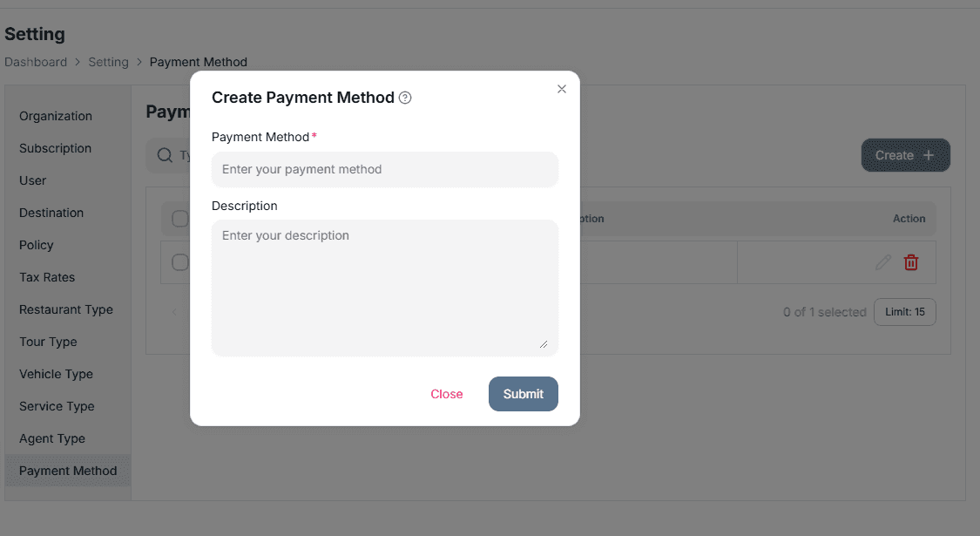The image size is (980, 536).
Task: Click the Setting breadcrumb link
Action: click(108, 62)
